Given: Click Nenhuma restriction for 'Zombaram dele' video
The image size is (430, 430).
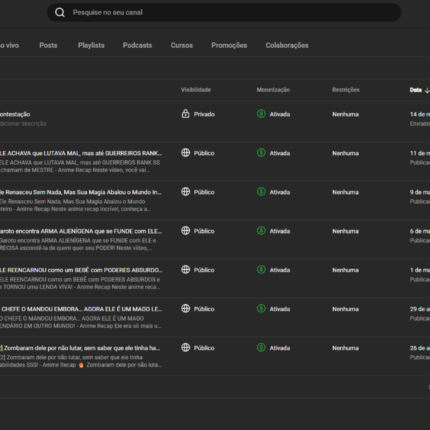Looking at the screenshot, I should click(x=345, y=348).
